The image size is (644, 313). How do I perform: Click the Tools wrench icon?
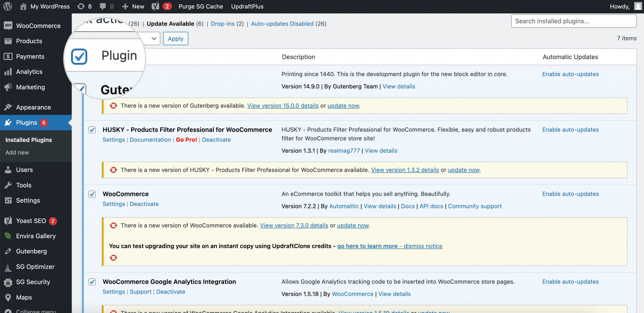[x=8, y=185]
